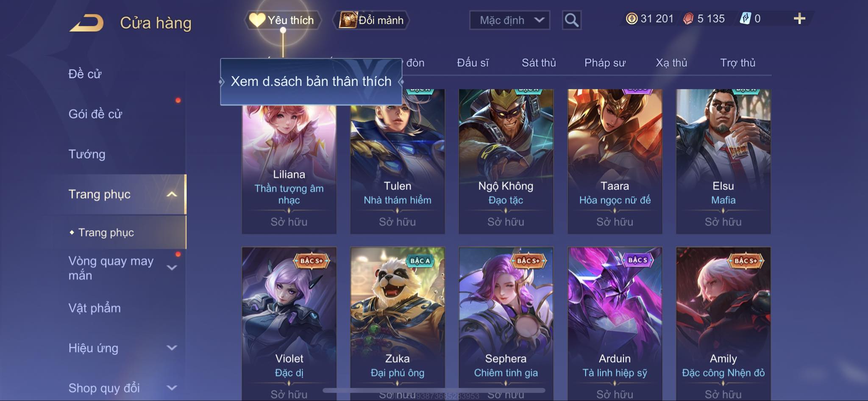Select the Elsu Mafia skin card
The height and width of the screenshot is (401, 868).
tap(723, 161)
